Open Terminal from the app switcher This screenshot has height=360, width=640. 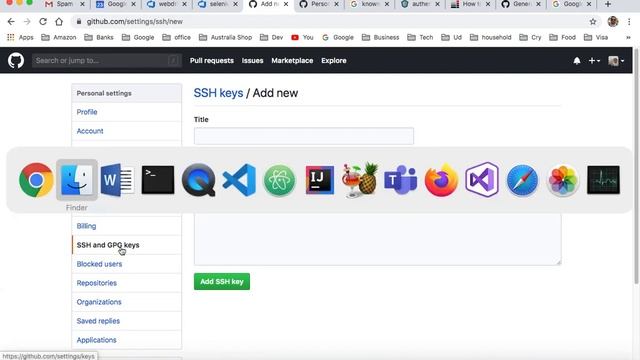[x=158, y=180]
